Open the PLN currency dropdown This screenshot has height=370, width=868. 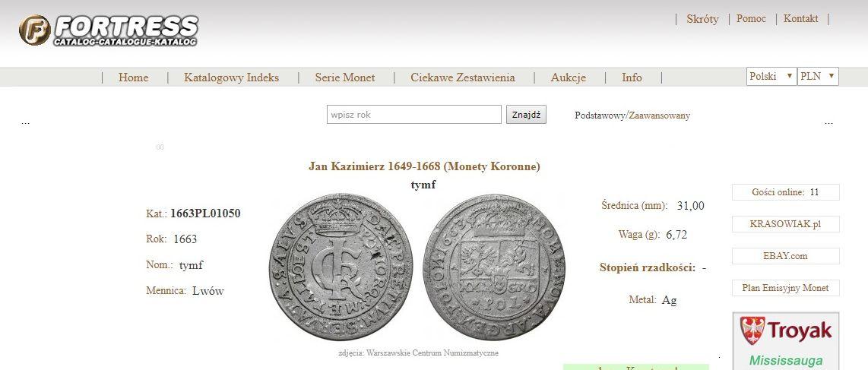tap(818, 76)
